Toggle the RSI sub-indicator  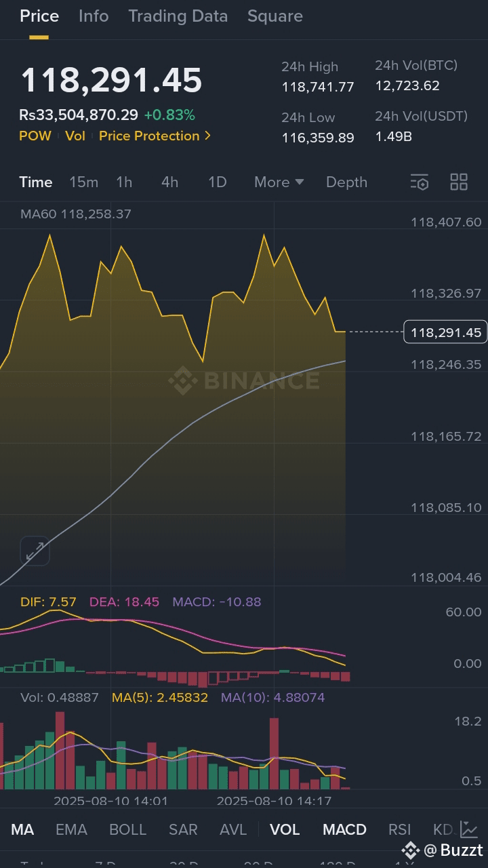coord(400,829)
